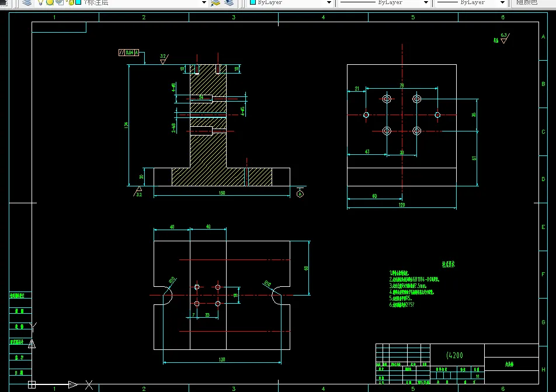
Task: Click the cyan layer color swatch
Action: (78, 2)
